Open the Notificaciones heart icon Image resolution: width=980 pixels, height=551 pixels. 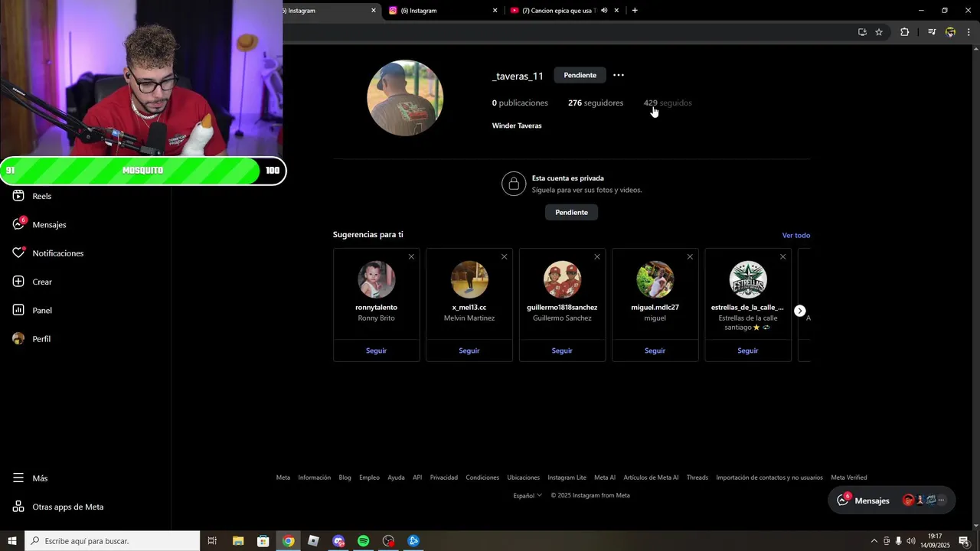pyautogui.click(x=18, y=253)
